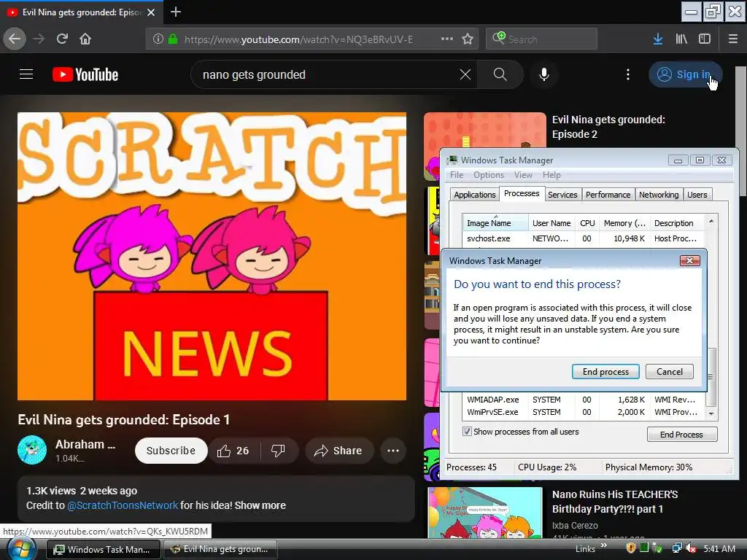Screen dimensions: 747x560
Task: Open the Firefox downloads arrow
Action: (x=658, y=39)
